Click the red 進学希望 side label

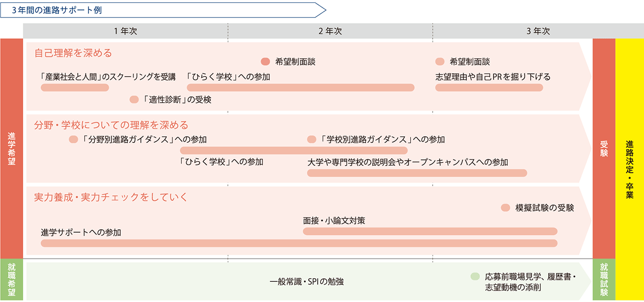click(x=12, y=148)
